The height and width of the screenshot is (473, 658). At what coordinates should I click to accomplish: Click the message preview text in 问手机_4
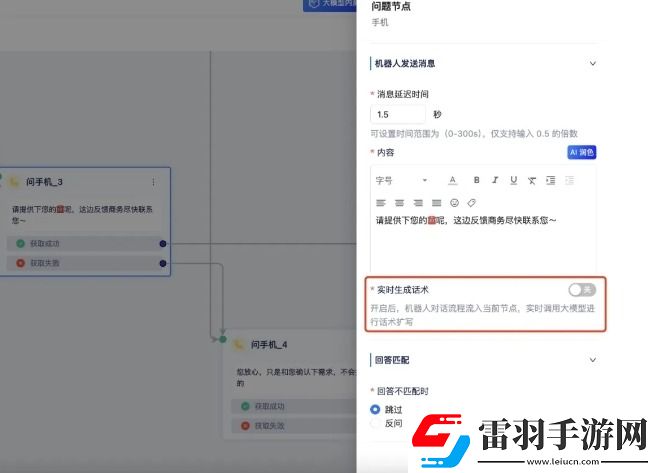click(x=296, y=377)
